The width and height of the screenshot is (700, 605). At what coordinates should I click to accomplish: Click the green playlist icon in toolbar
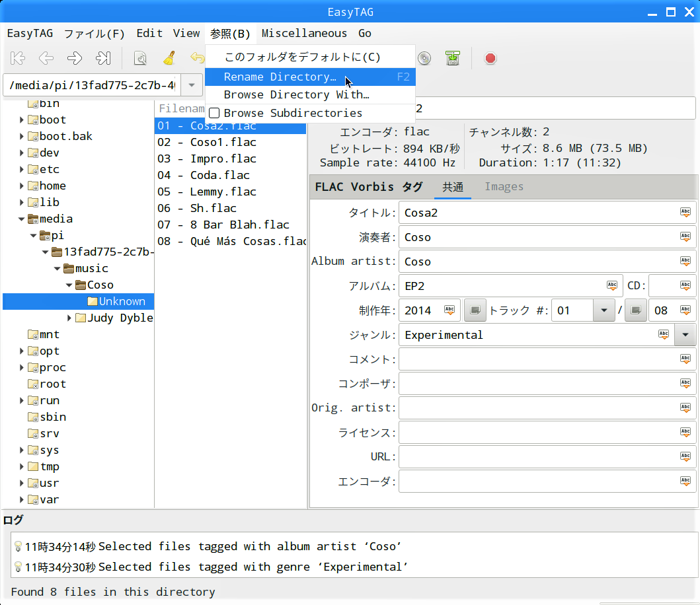tap(453, 58)
